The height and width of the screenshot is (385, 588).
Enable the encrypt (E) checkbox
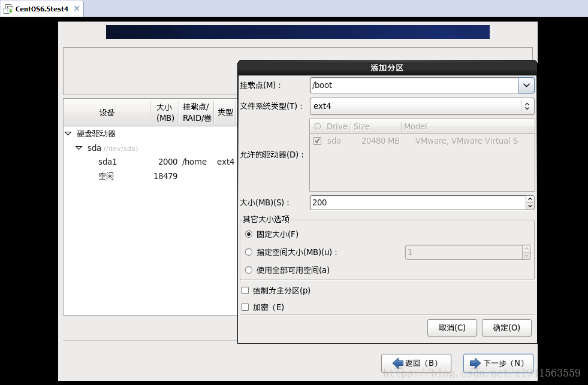(x=245, y=308)
